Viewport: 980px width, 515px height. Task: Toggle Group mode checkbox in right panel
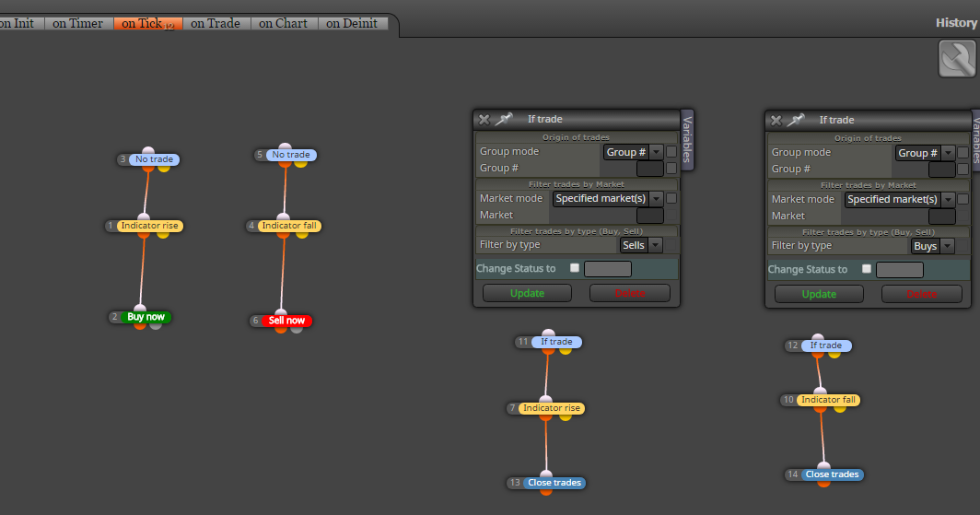[x=963, y=152]
